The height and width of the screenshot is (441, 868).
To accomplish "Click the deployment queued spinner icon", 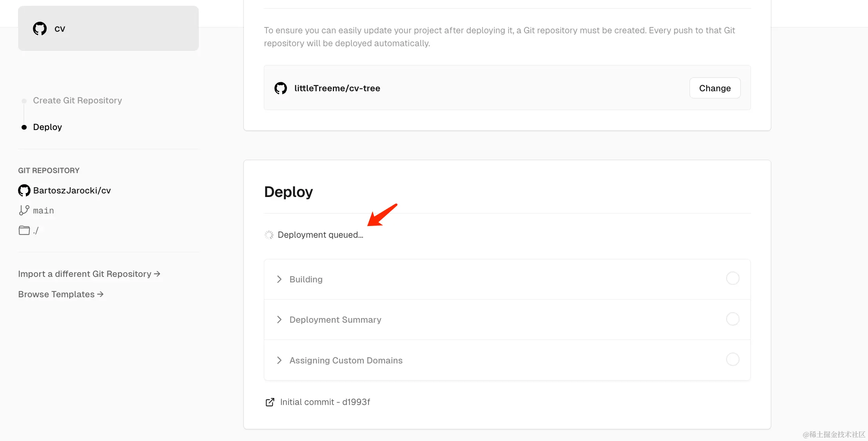I will coord(269,235).
